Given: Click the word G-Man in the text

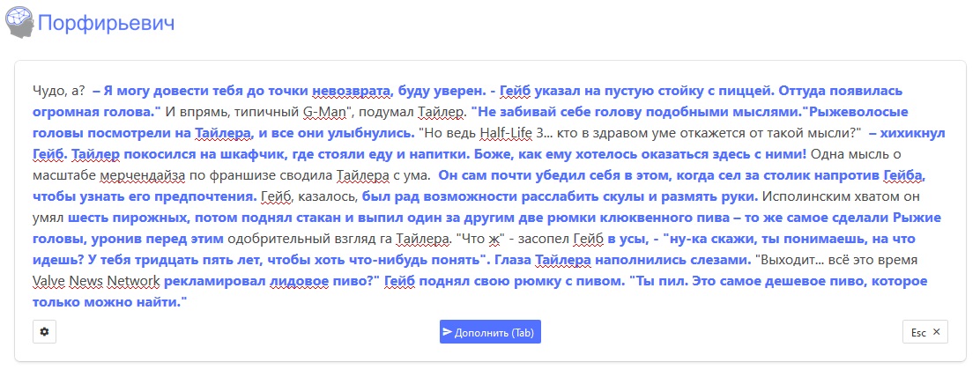Looking at the screenshot, I should pos(324,113).
